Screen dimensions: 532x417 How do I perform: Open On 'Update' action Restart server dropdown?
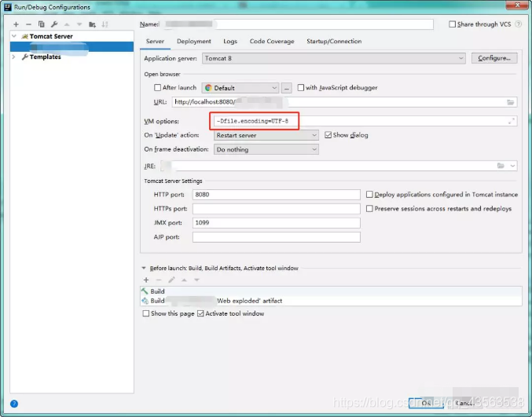pos(266,135)
